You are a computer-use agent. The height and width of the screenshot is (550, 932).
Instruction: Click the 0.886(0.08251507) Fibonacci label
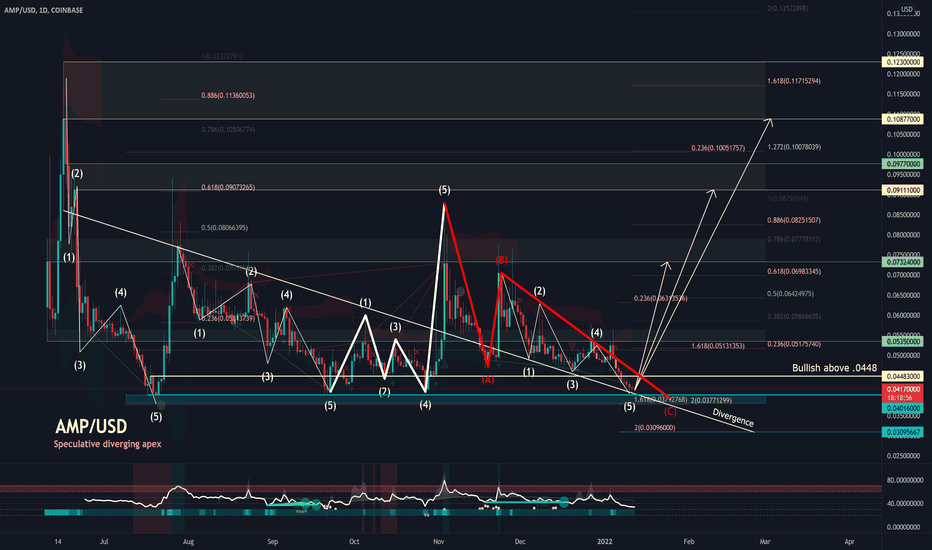794,221
